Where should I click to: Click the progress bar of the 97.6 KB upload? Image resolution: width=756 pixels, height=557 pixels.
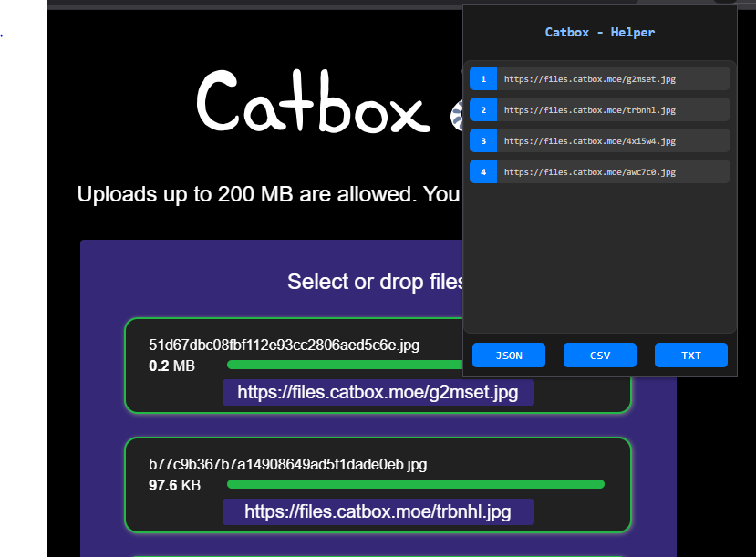click(x=416, y=484)
